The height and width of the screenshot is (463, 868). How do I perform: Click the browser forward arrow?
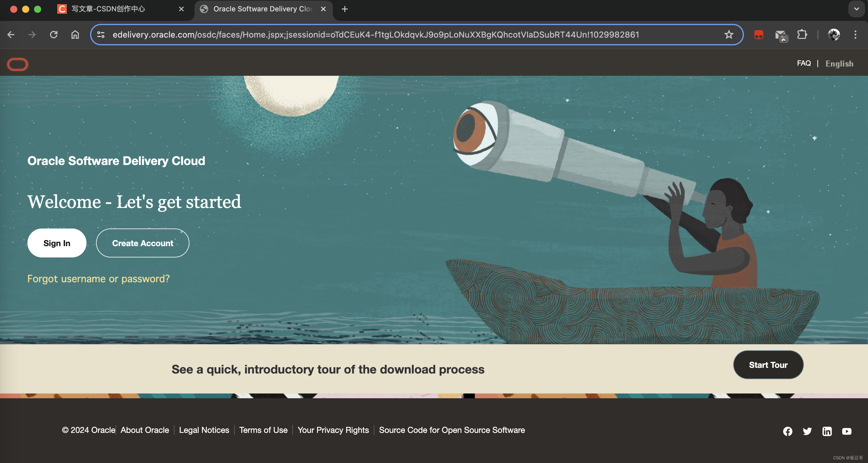(x=32, y=35)
